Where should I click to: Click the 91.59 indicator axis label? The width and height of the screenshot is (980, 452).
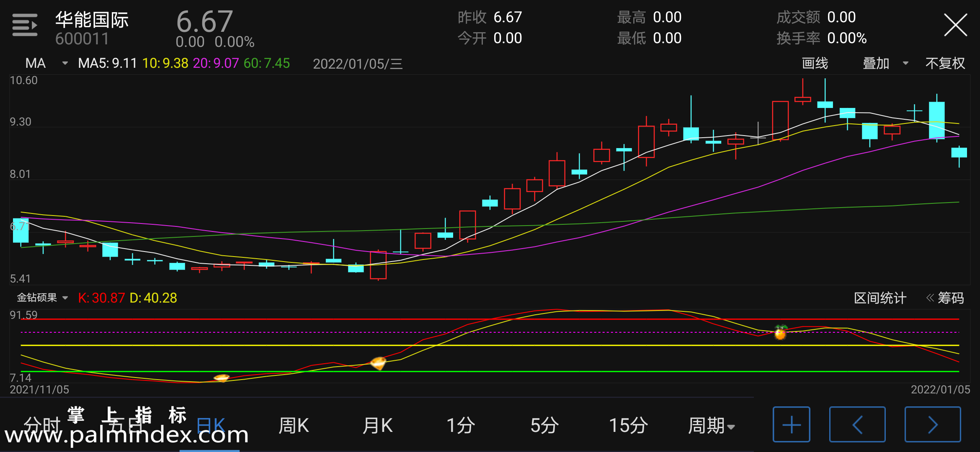[23, 315]
